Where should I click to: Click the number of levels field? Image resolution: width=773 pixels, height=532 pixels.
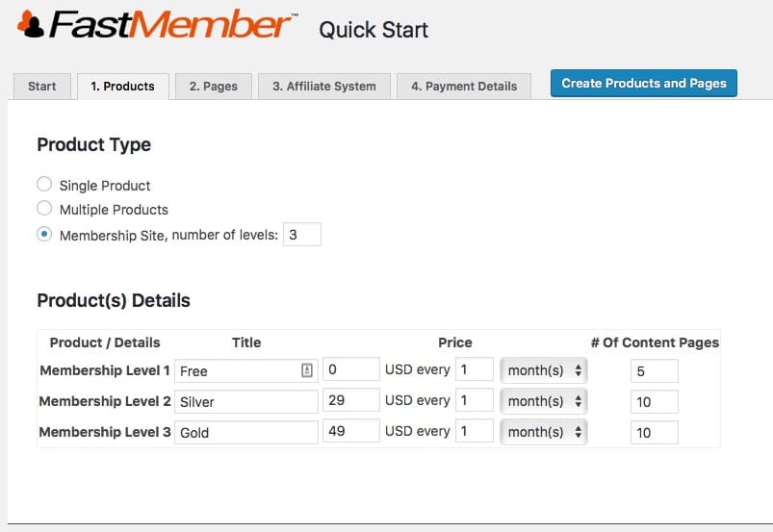(301, 235)
